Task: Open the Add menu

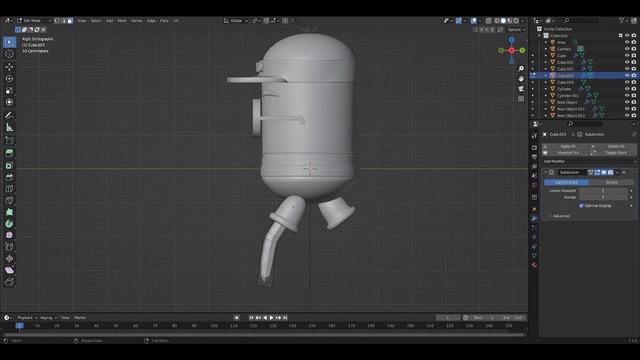Action: (109, 20)
